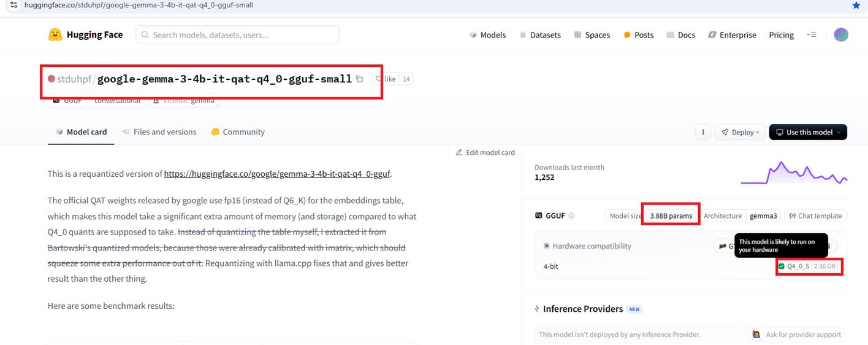Image resolution: width=868 pixels, height=345 pixels.
Task: Expand the extra navigation menu icon beside Pricing
Action: point(812,35)
